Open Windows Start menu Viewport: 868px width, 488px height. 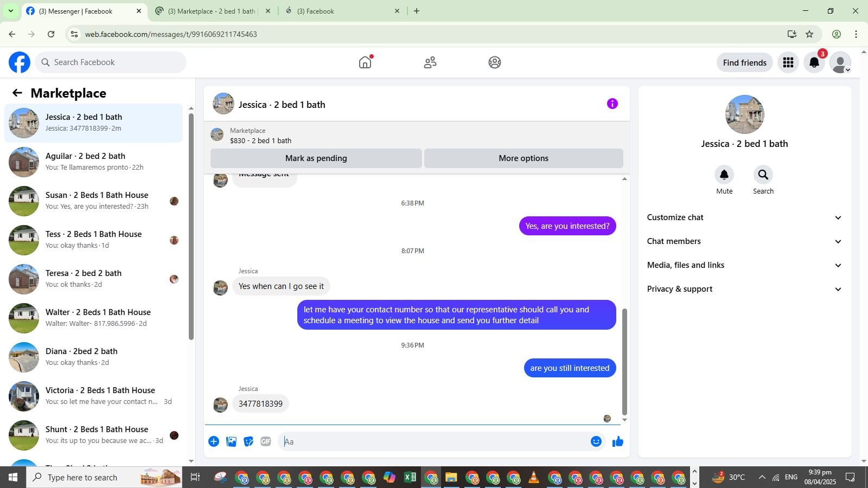point(13,477)
